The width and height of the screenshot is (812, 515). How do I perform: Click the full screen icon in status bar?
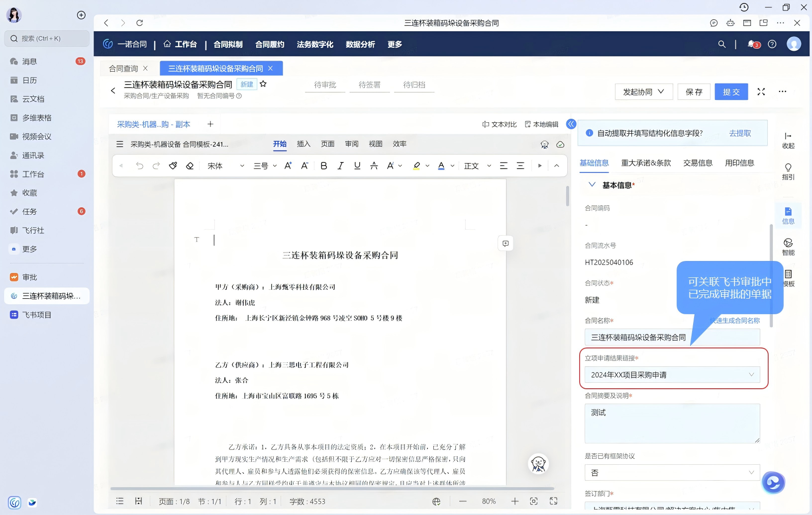click(553, 501)
